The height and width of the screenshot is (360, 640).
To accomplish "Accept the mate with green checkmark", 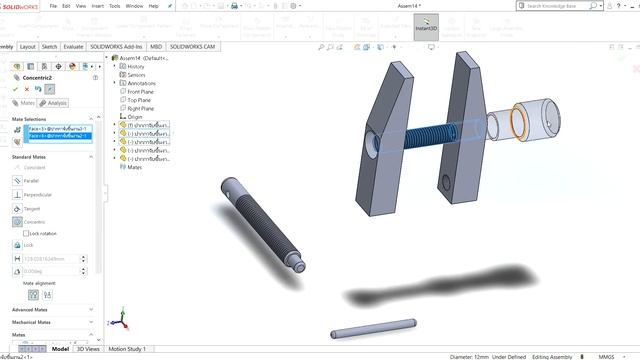I will [16, 89].
